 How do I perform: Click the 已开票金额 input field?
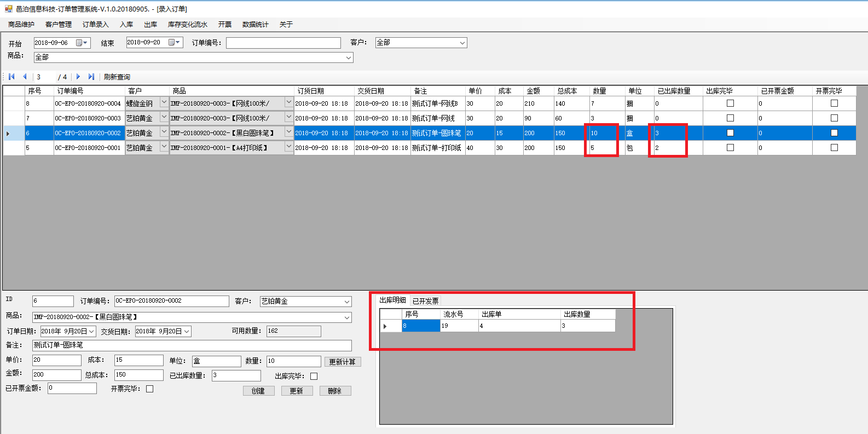click(72, 388)
